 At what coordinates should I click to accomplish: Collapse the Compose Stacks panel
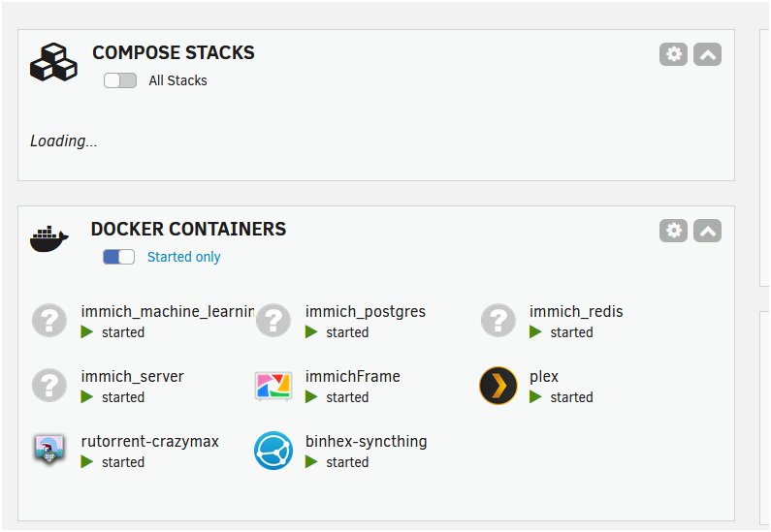click(x=708, y=54)
